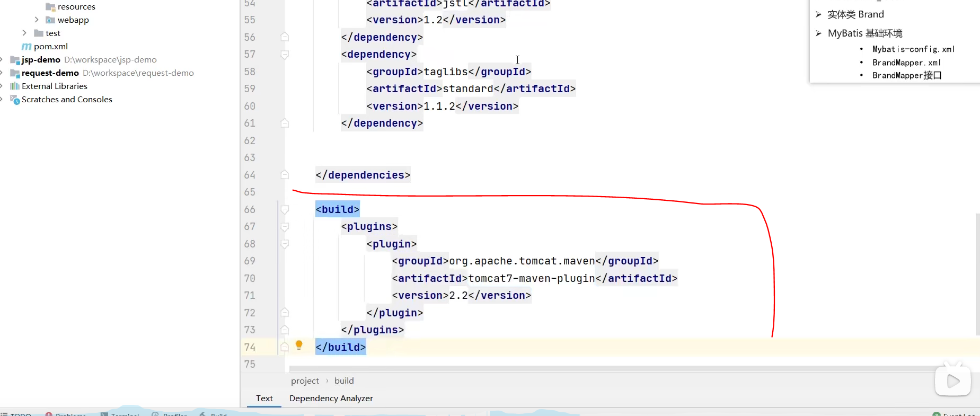Click the standard artifactId text
Viewport: 980px width, 416px height.
468,89
